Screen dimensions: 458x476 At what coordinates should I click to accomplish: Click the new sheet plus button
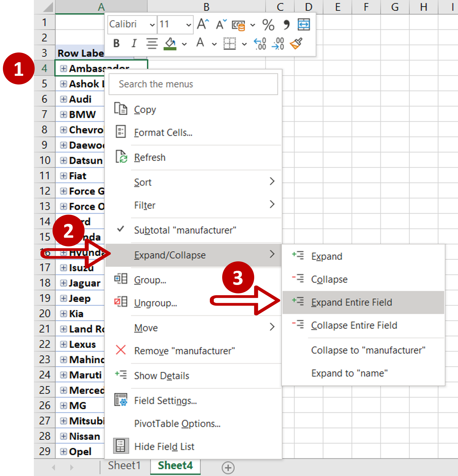click(x=228, y=468)
